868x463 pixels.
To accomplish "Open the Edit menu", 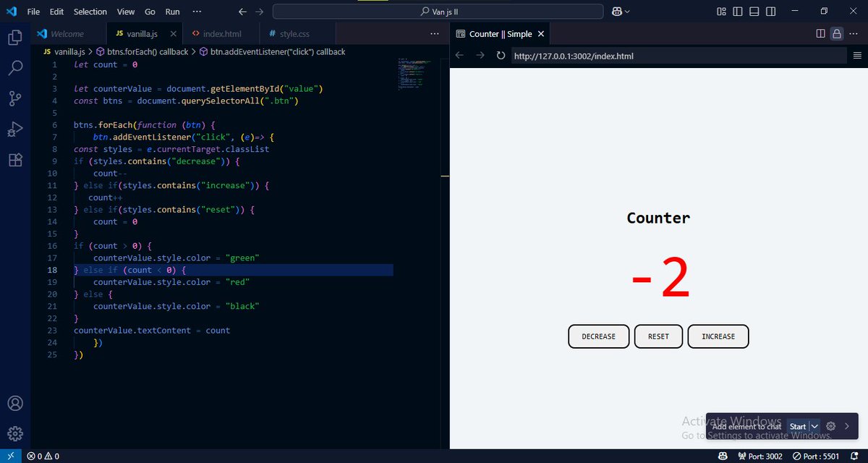I will click(x=57, y=12).
